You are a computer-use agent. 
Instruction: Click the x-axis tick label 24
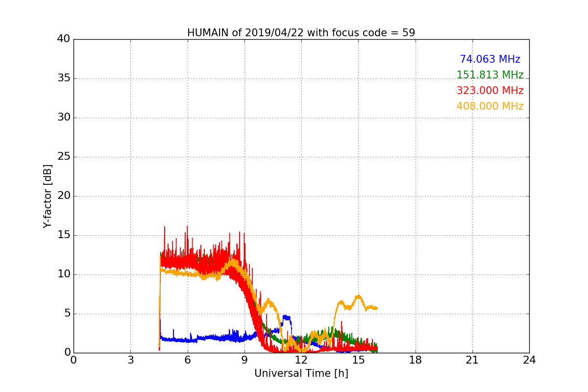pos(529,360)
